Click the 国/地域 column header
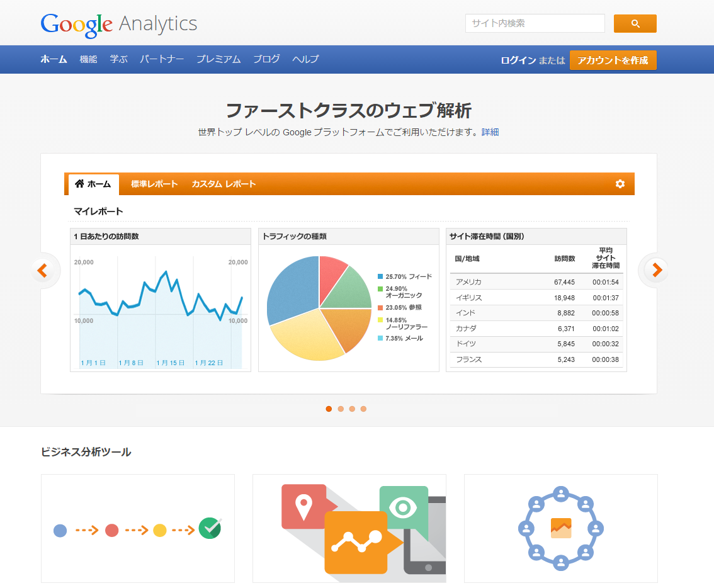Image resolution: width=714 pixels, height=588 pixels. [467, 258]
